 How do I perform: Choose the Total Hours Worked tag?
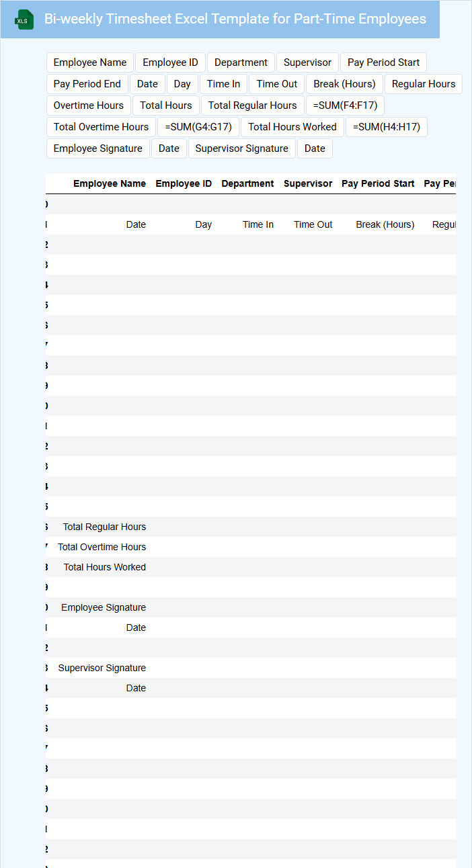point(292,127)
